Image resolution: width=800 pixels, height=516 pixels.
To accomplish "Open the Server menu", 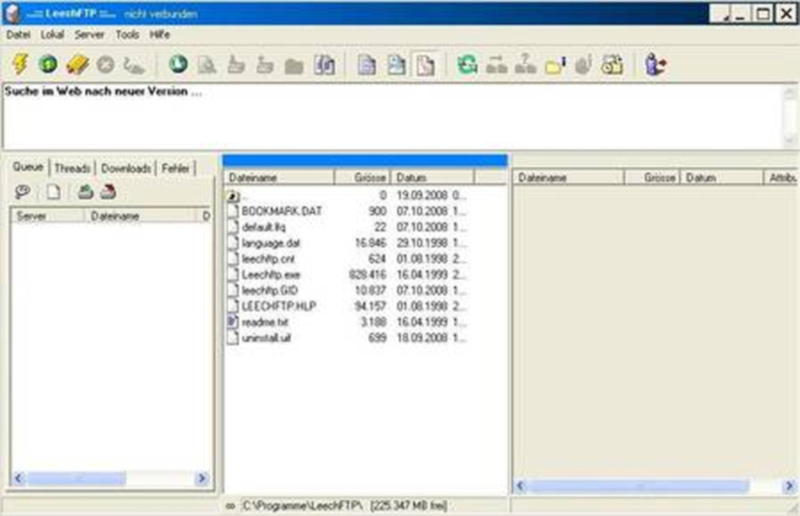I will (x=89, y=35).
